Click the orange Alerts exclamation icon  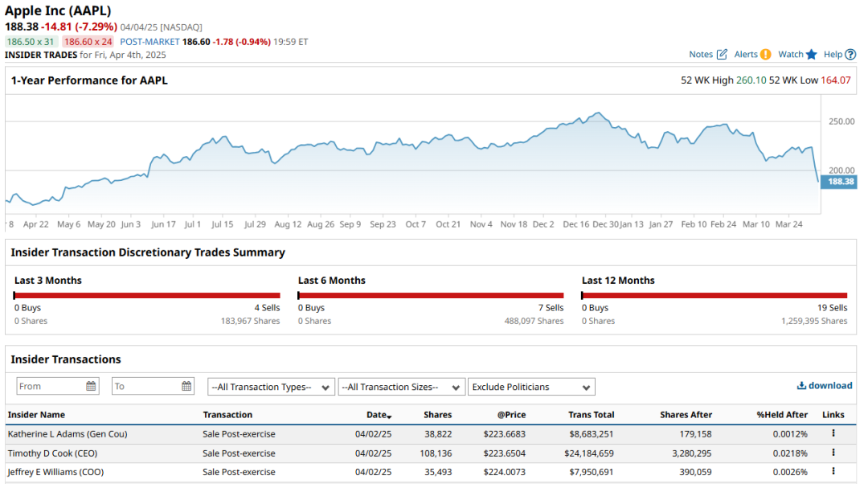click(x=766, y=55)
